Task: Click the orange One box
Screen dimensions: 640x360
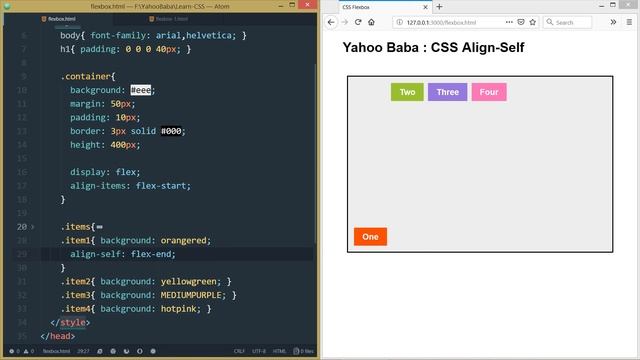Action: 370,237
